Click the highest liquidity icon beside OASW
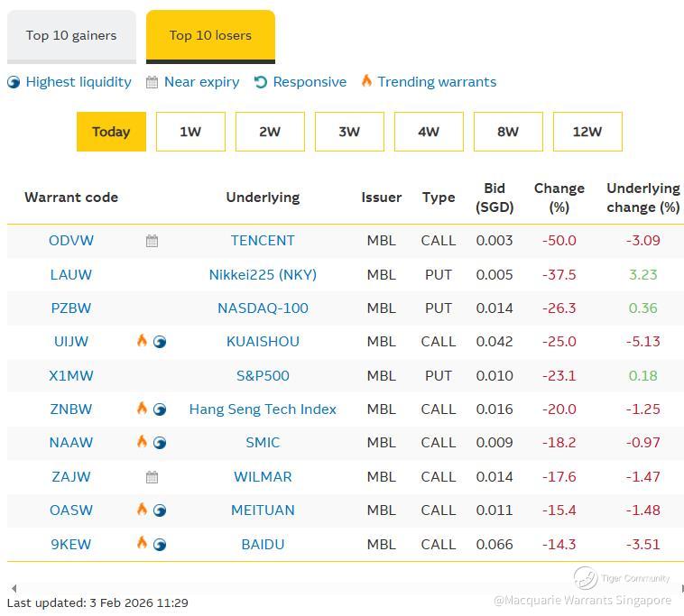The image size is (684, 616). click(160, 510)
